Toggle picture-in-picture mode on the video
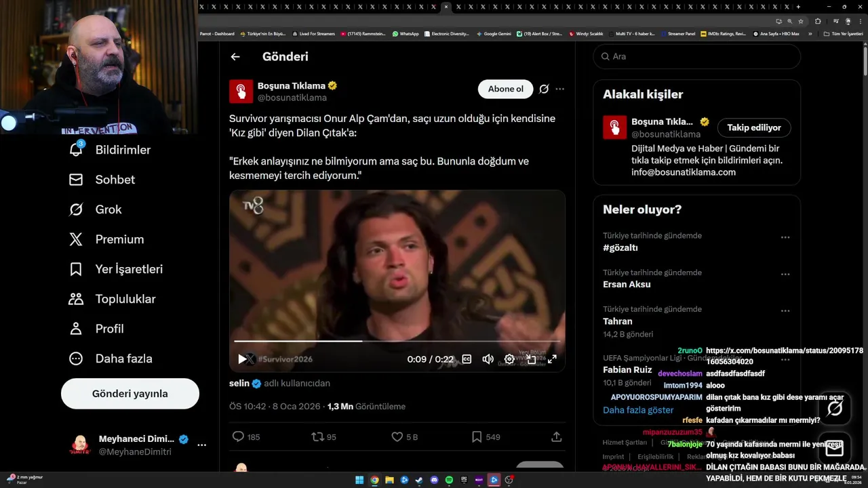This screenshot has width=868, height=488. pos(531,359)
